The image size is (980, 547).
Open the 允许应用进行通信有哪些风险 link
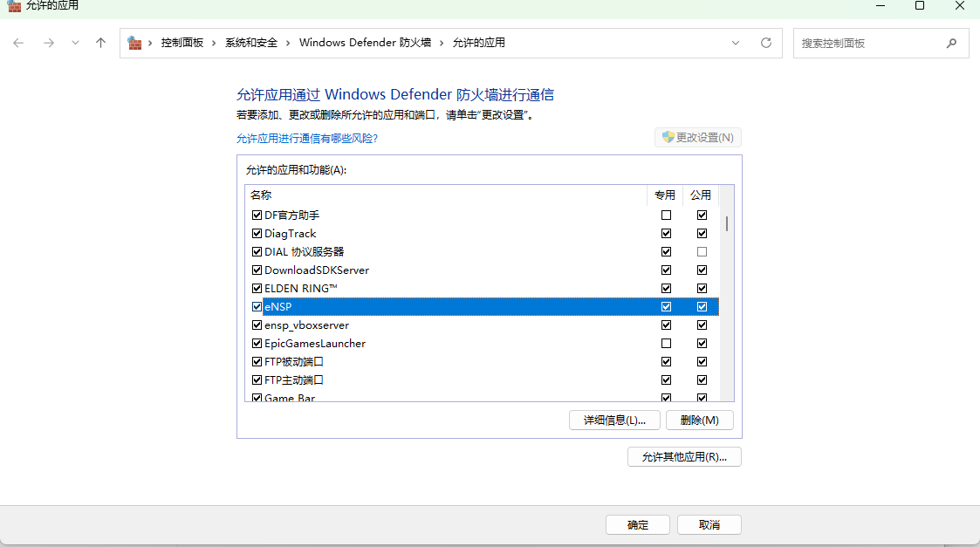308,138
